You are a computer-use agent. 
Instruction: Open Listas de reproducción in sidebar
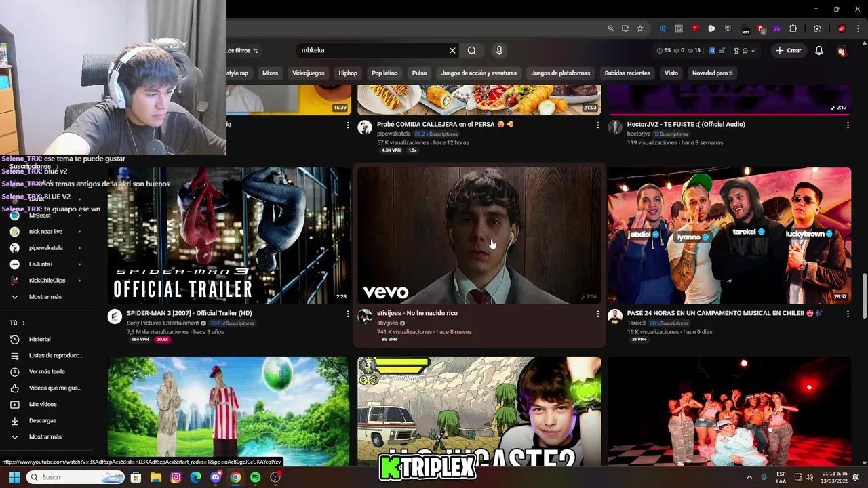tap(45, 355)
